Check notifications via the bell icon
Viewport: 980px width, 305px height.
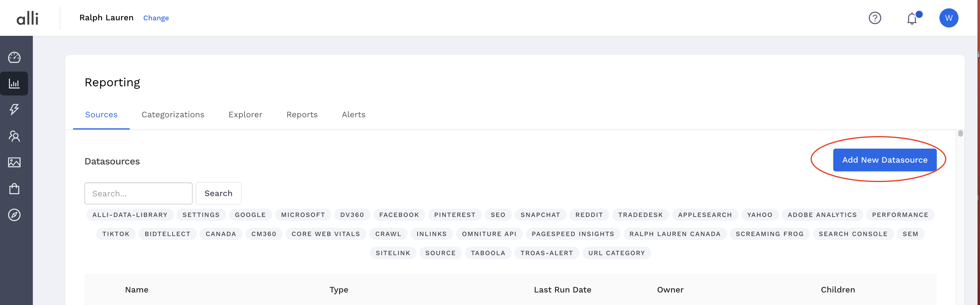pyautogui.click(x=912, y=18)
